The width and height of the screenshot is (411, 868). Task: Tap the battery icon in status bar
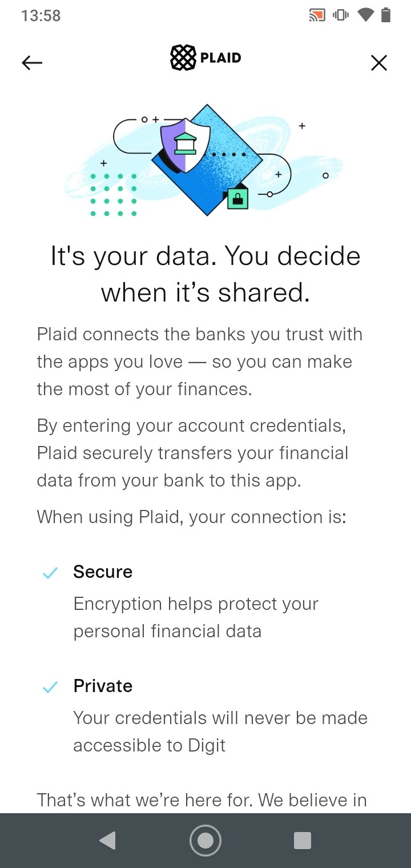pyautogui.click(x=386, y=15)
